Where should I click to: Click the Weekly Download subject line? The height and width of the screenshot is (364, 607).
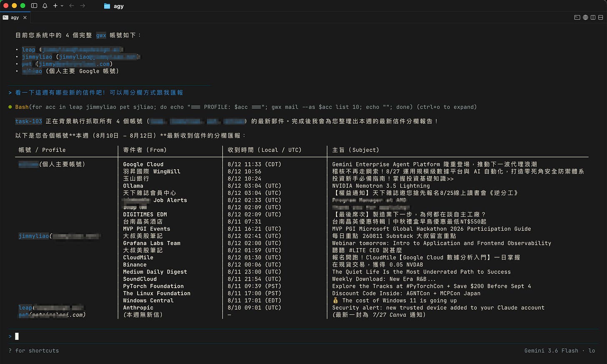click(x=384, y=279)
